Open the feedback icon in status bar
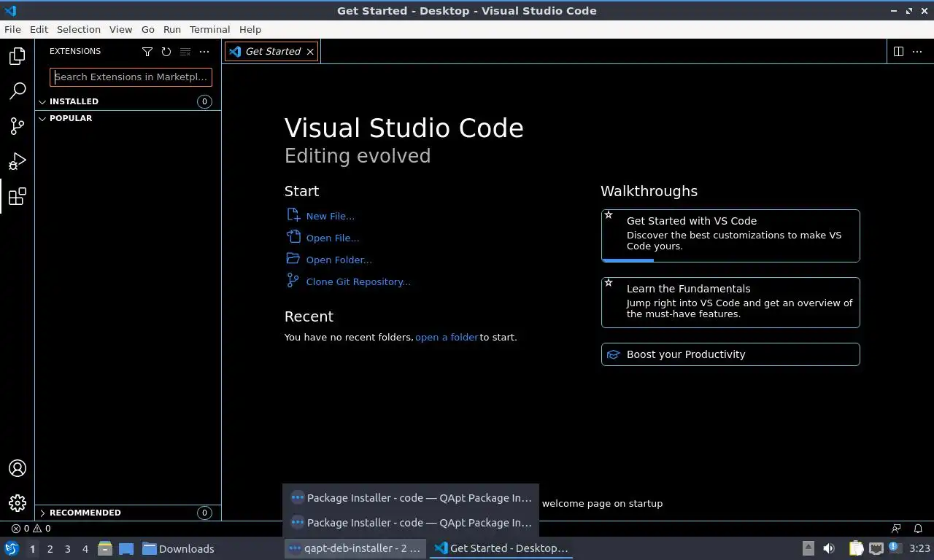The image size is (934, 560). coord(896,529)
